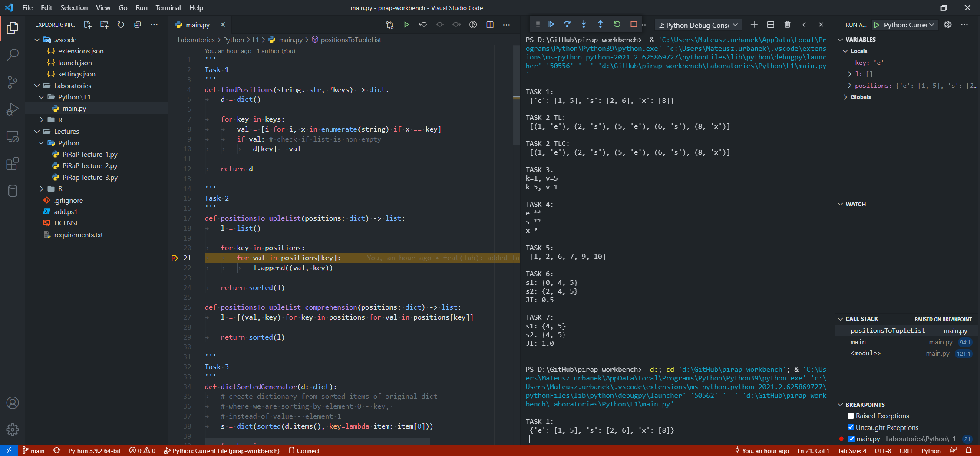Step Into the current line
The image size is (980, 456).
pos(584,24)
